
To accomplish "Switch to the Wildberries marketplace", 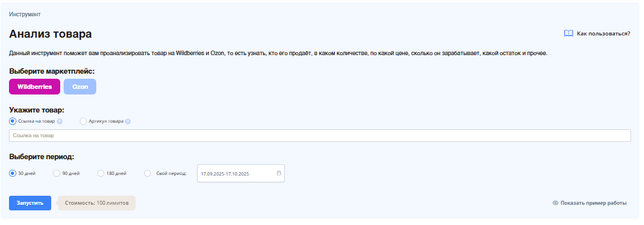I will (x=34, y=87).
